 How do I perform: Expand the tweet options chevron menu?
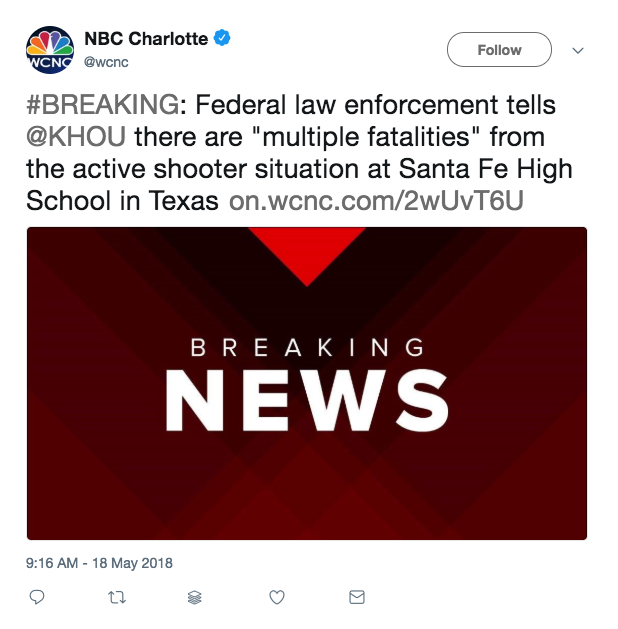[x=578, y=50]
